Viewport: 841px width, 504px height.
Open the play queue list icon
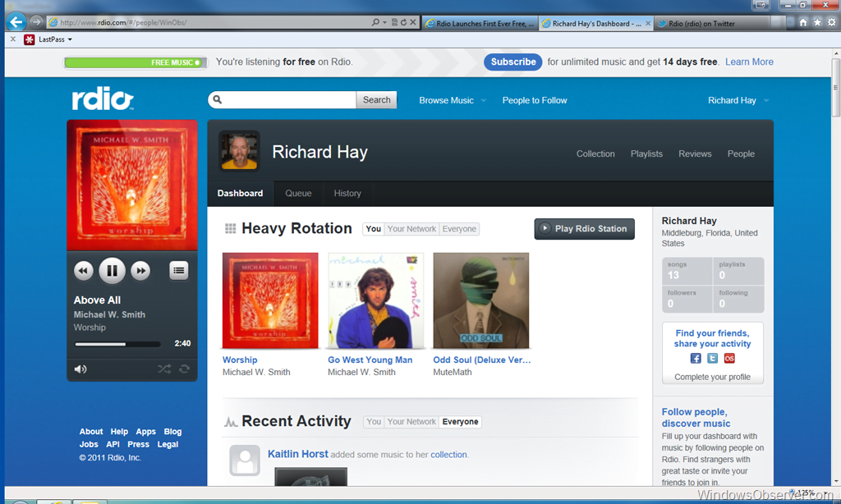click(179, 269)
